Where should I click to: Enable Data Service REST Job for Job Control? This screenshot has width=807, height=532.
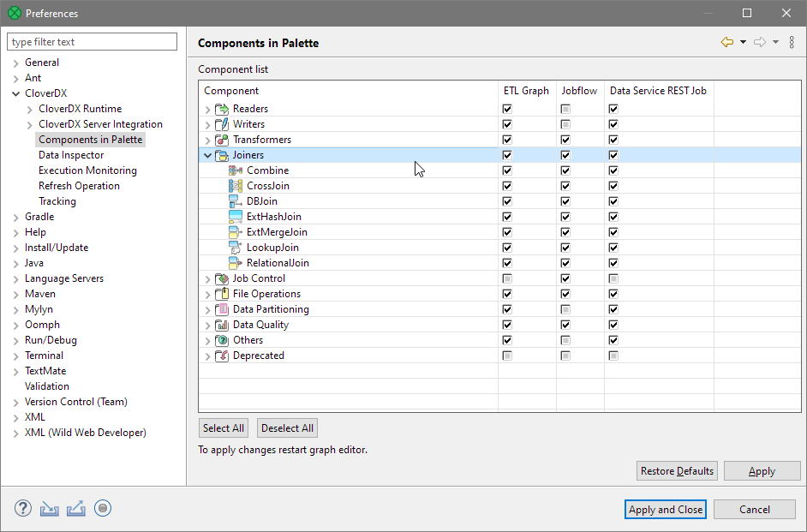point(613,278)
